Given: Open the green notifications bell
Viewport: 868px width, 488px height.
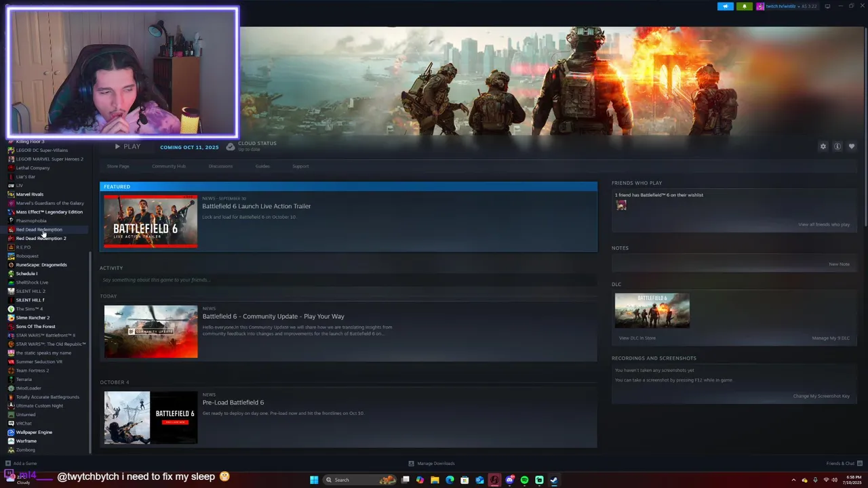Looking at the screenshot, I should pos(745,6).
